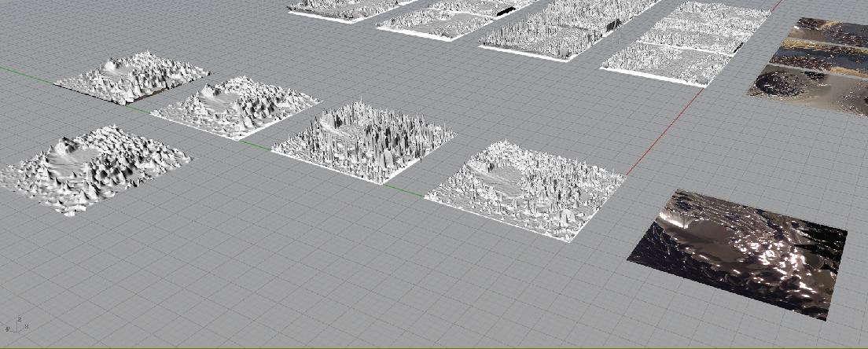Select the dark glossy rendered terrain surface
The width and height of the screenshot is (868, 349).
click(x=739, y=253)
